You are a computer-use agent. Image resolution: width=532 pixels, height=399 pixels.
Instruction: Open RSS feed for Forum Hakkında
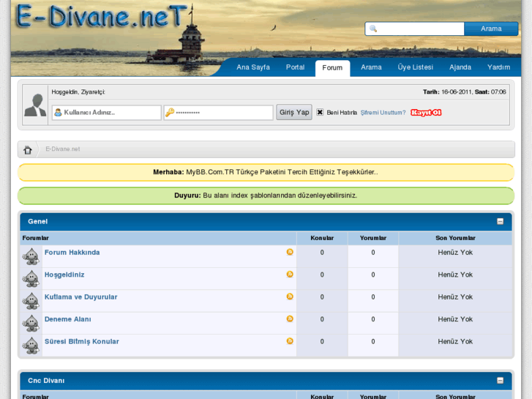click(290, 252)
